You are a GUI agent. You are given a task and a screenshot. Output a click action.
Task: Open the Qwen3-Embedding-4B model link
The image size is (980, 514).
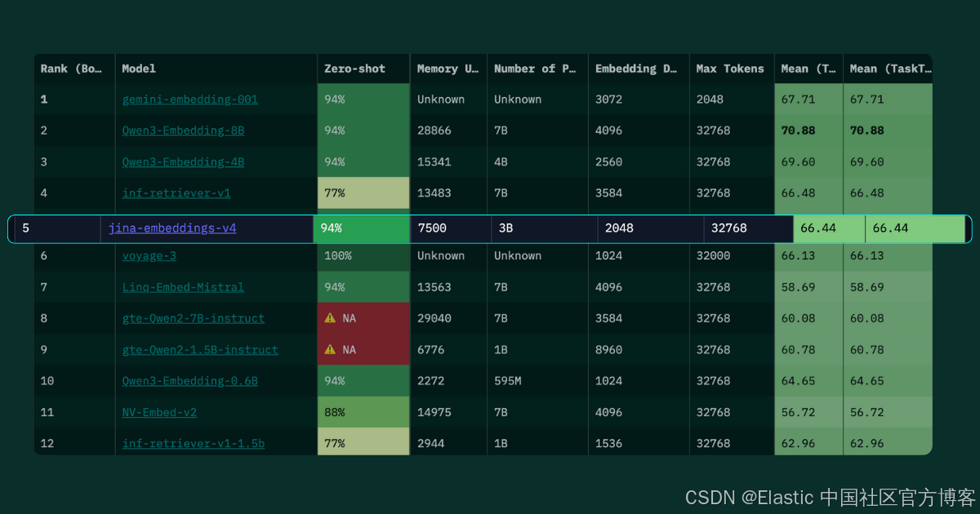[x=183, y=162]
